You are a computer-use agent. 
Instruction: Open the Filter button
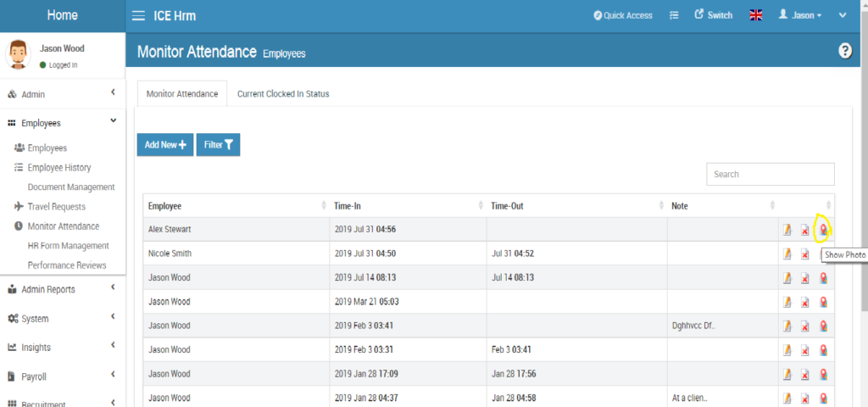pos(218,144)
